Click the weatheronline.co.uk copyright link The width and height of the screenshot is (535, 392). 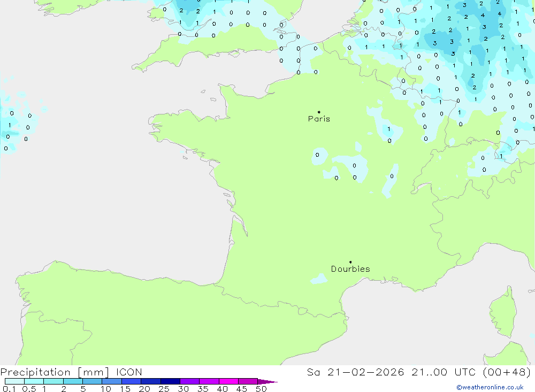pyautogui.click(x=490, y=387)
